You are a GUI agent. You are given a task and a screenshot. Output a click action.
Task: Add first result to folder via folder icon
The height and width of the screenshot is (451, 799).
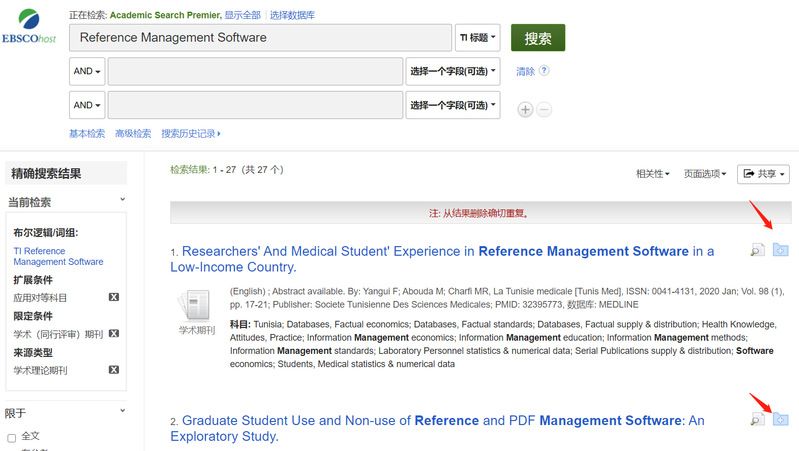[x=780, y=249]
